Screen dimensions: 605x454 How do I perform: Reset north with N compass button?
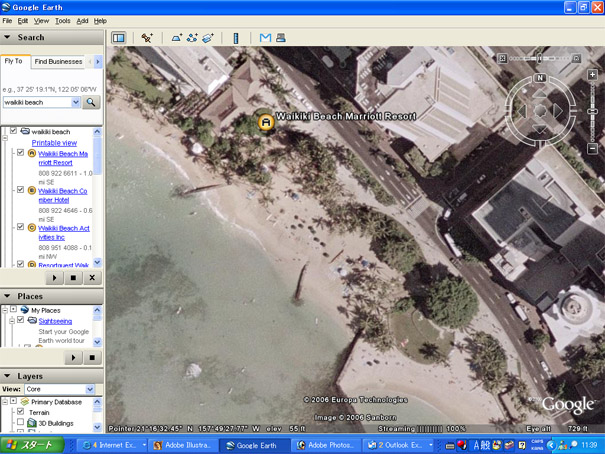click(540, 78)
